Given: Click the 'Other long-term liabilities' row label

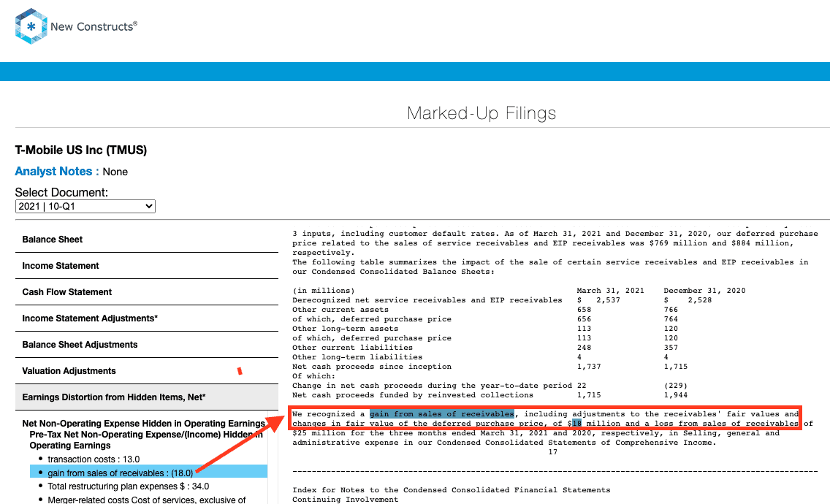Looking at the screenshot, I should pyautogui.click(x=357, y=357).
